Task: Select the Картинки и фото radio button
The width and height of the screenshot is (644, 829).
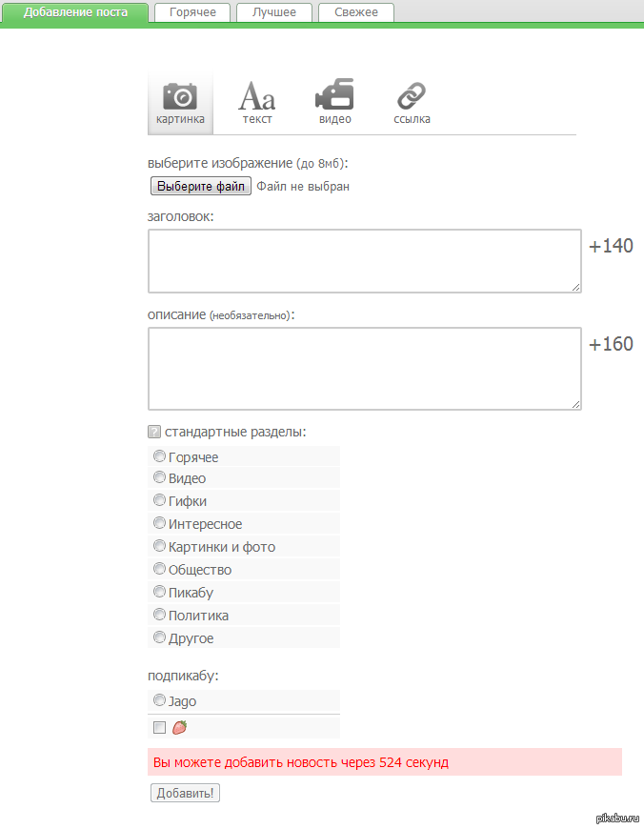Action: point(159,546)
